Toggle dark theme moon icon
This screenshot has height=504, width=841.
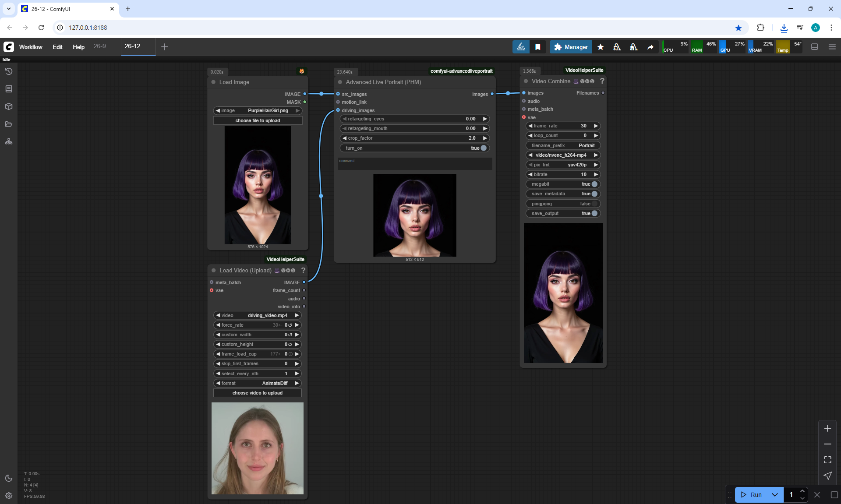point(9,478)
